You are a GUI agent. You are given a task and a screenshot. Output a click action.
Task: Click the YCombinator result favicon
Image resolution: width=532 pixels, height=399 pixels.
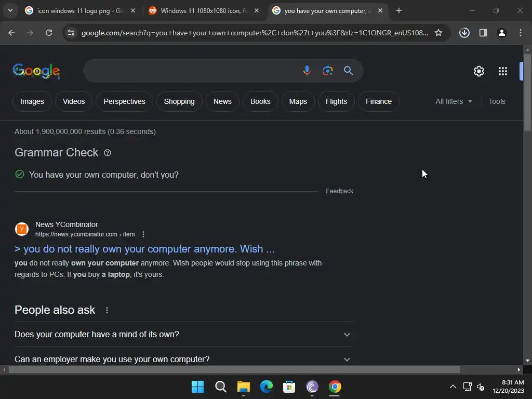click(22, 229)
